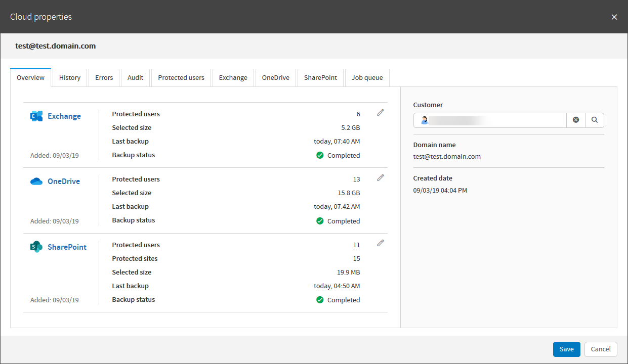Click the Created date label
Screen dimensions: 628x364
pyautogui.click(x=433, y=178)
